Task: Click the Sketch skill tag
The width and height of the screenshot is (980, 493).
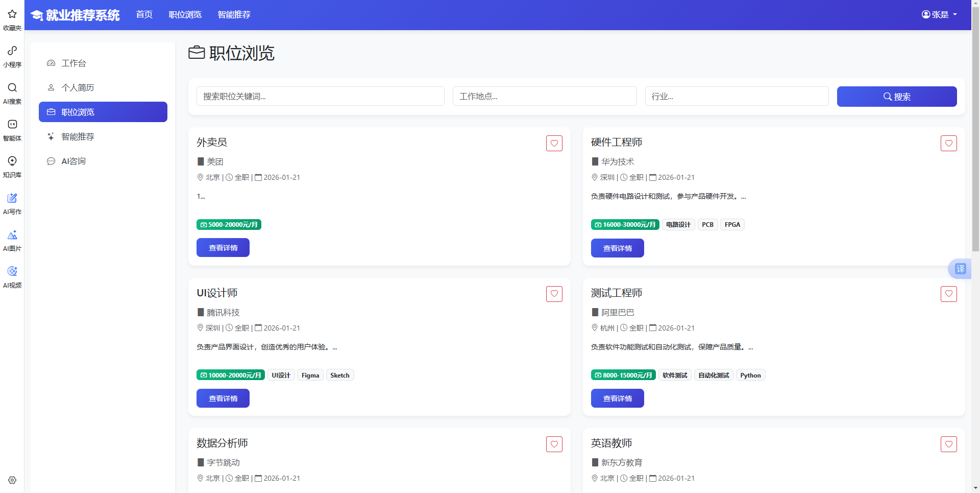Action: pos(340,375)
